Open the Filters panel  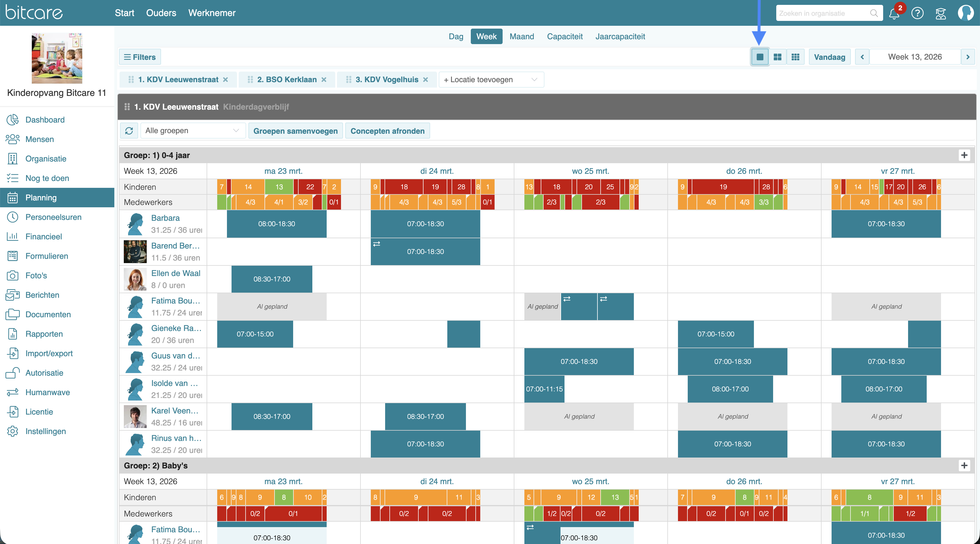tap(140, 57)
